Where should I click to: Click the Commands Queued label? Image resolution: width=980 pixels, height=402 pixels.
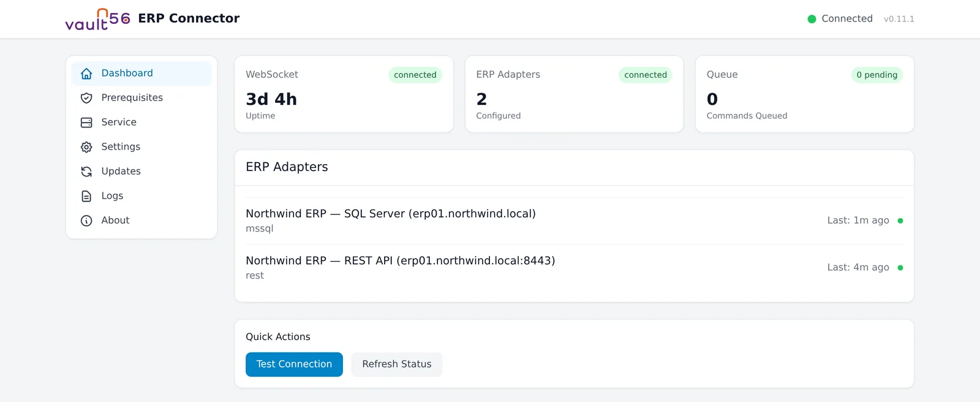tap(747, 116)
